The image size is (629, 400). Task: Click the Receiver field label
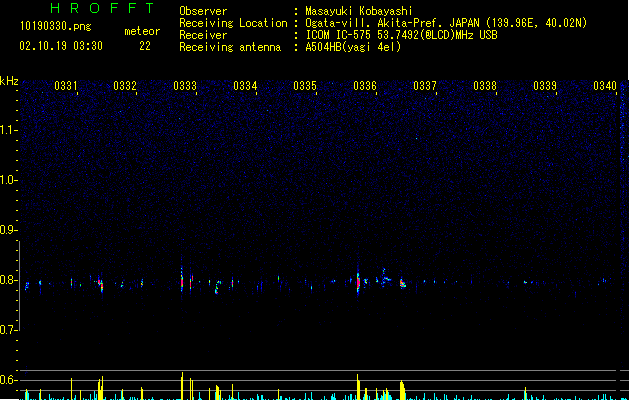point(203,35)
